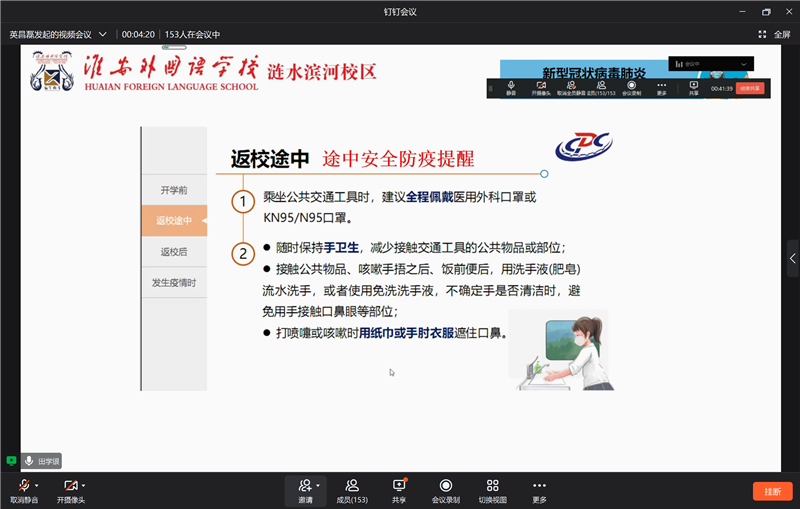Expand the camera options arrow
The height and width of the screenshot is (509, 800).
(84, 485)
